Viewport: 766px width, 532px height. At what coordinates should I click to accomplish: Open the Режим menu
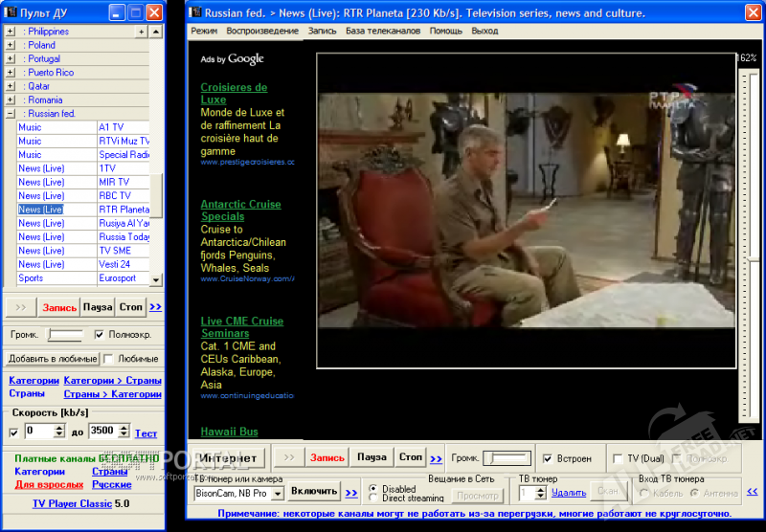pos(204,31)
